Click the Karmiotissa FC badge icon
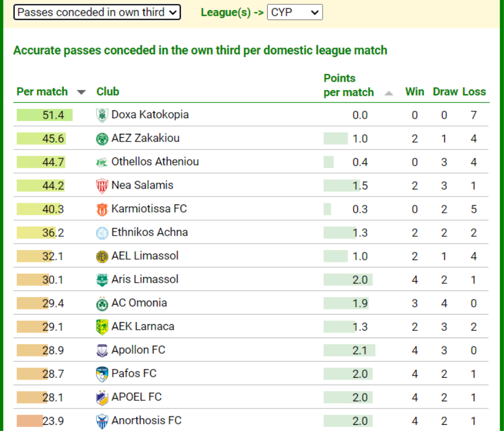The image size is (504, 431). 102,209
